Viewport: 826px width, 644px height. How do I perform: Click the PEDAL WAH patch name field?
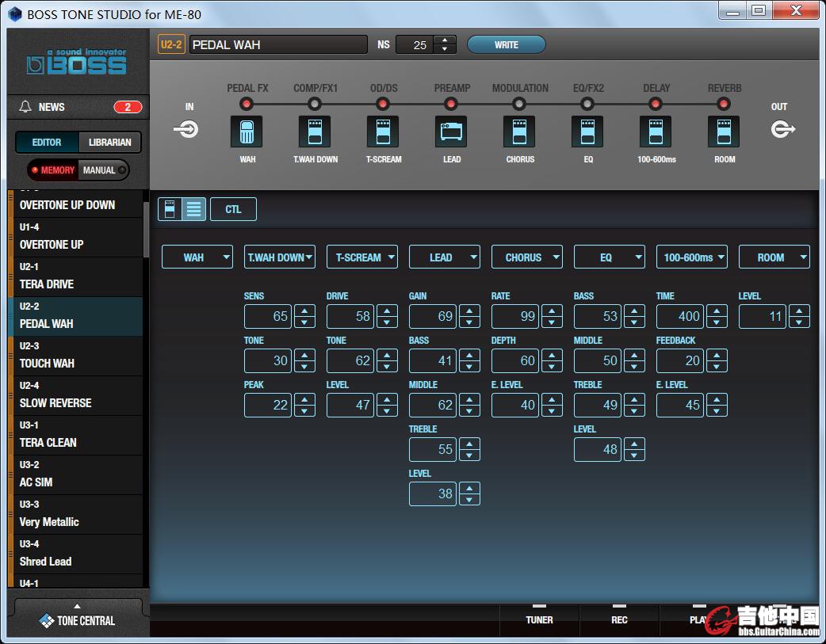[x=277, y=45]
